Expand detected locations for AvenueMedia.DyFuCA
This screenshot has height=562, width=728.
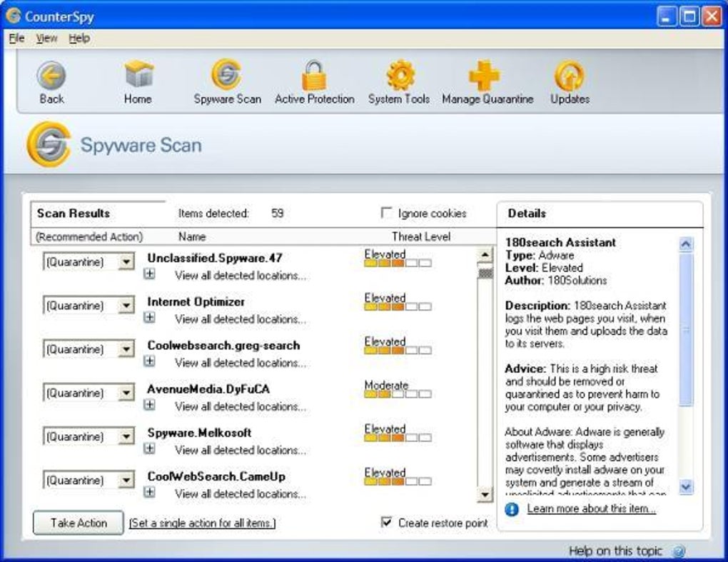click(x=149, y=405)
